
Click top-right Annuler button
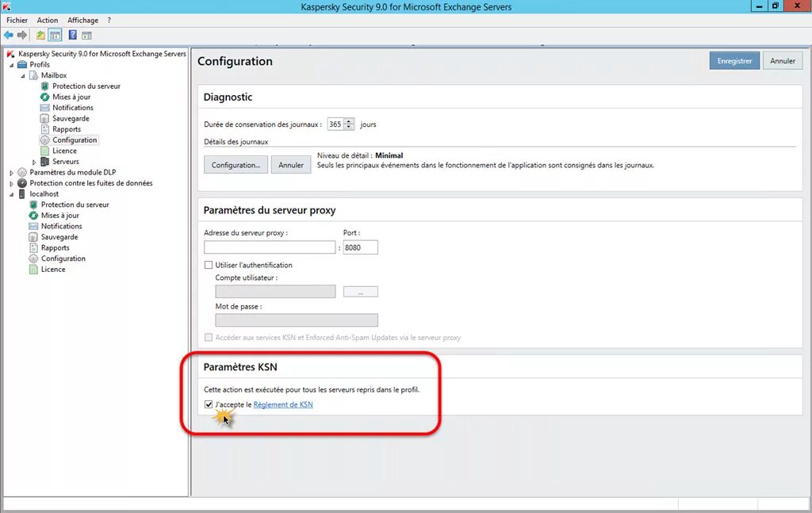(x=783, y=61)
